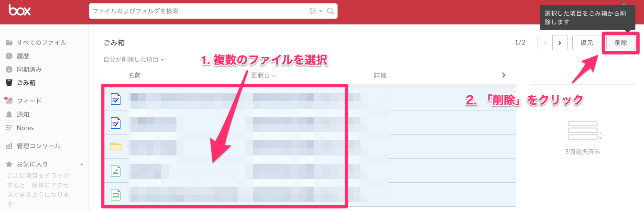Select the folder icon in third row
644x211 pixels.
click(115, 147)
